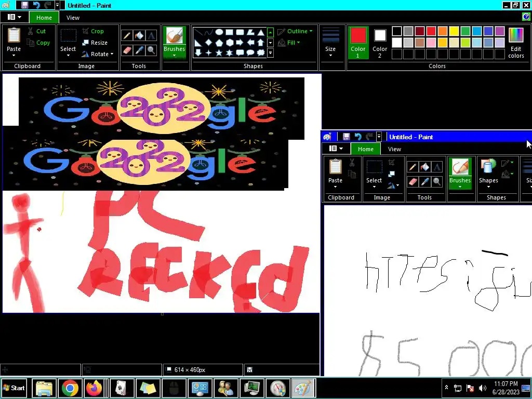Click Undo in the main Paint quick access toolbar
The image size is (532, 399).
[36, 5]
